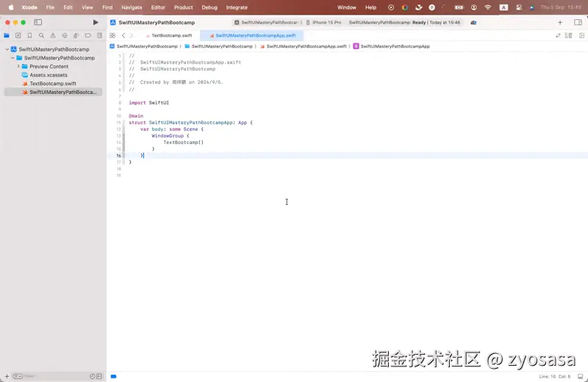Open the scheme selector in toolbar
Viewport: 588px width, 382px height.
pos(268,23)
